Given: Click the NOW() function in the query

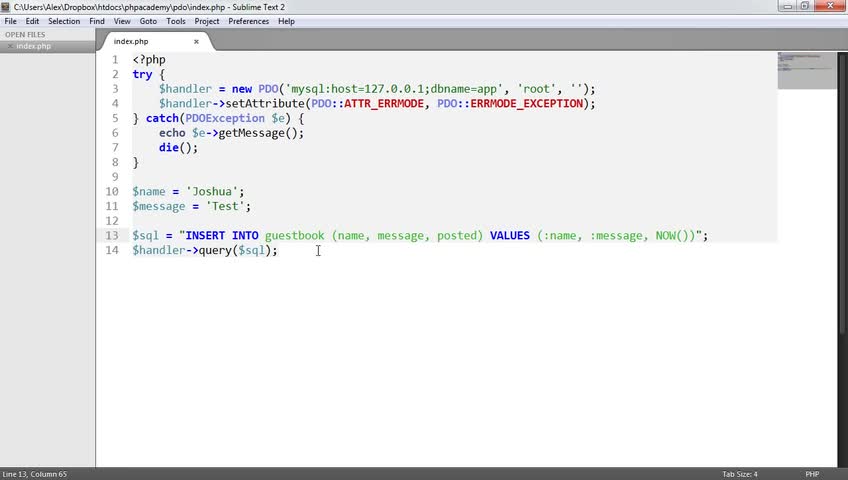Looking at the screenshot, I should [672, 236].
